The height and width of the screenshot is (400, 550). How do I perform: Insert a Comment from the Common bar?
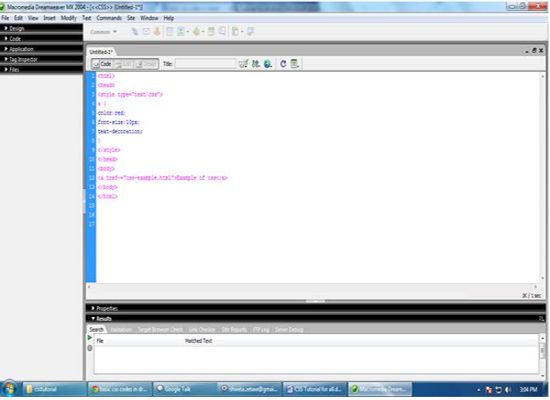222,32
